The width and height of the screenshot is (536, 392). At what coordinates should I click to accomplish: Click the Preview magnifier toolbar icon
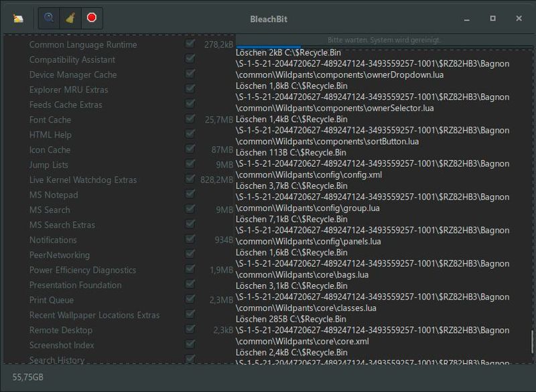[x=49, y=18]
